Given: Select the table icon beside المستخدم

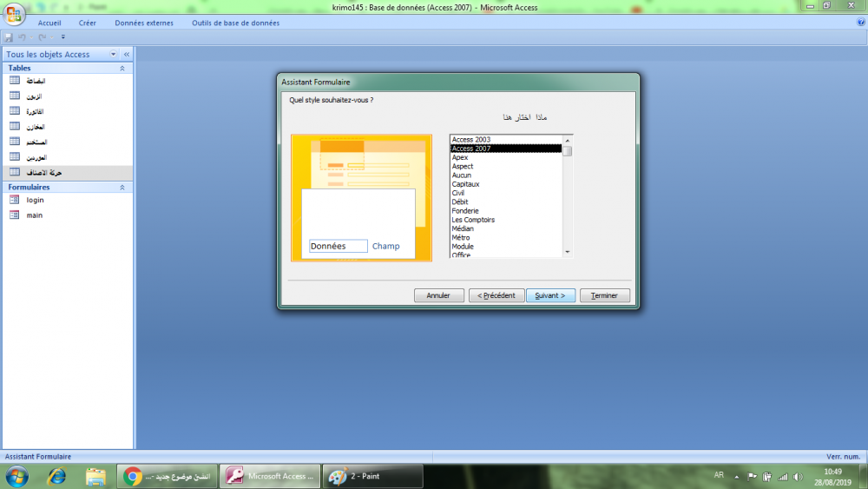Looking at the screenshot, I should 15,142.
